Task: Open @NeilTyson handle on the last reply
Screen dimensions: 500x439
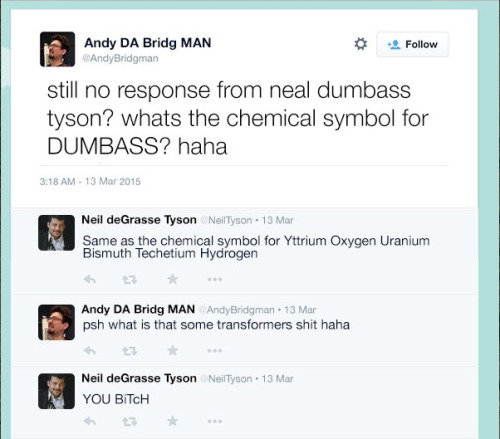Action: click(x=226, y=379)
